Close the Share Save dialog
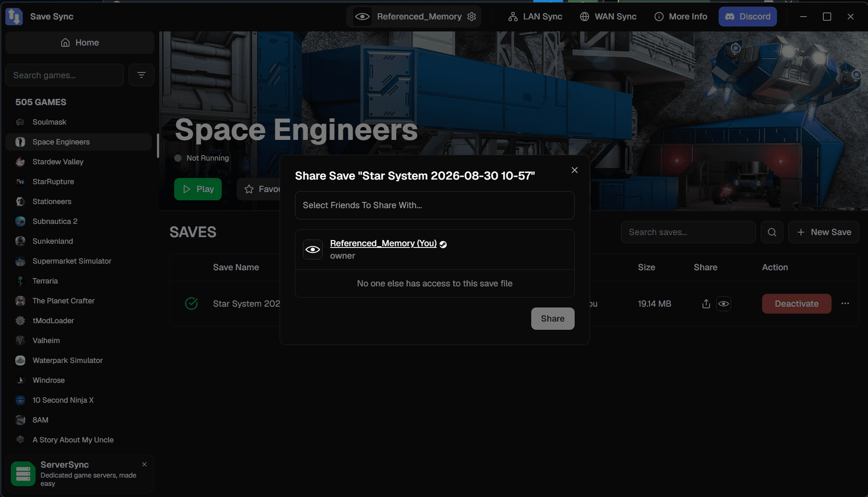 [575, 170]
